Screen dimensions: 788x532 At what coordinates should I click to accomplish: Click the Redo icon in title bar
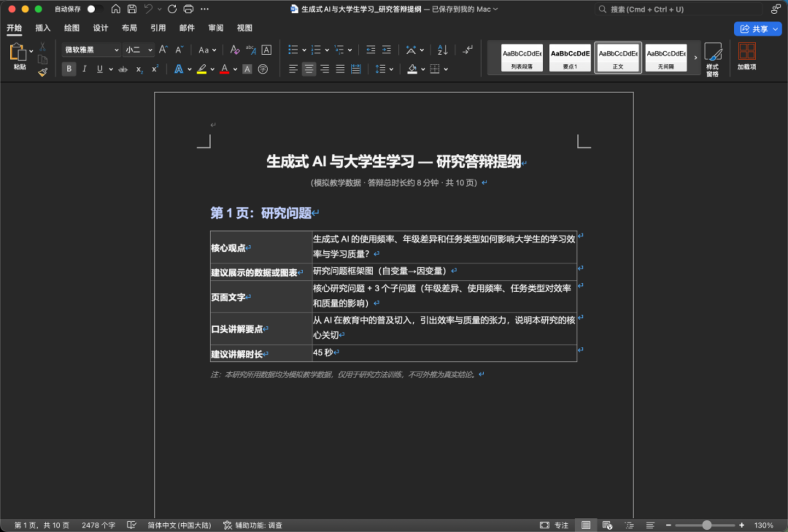click(172, 9)
